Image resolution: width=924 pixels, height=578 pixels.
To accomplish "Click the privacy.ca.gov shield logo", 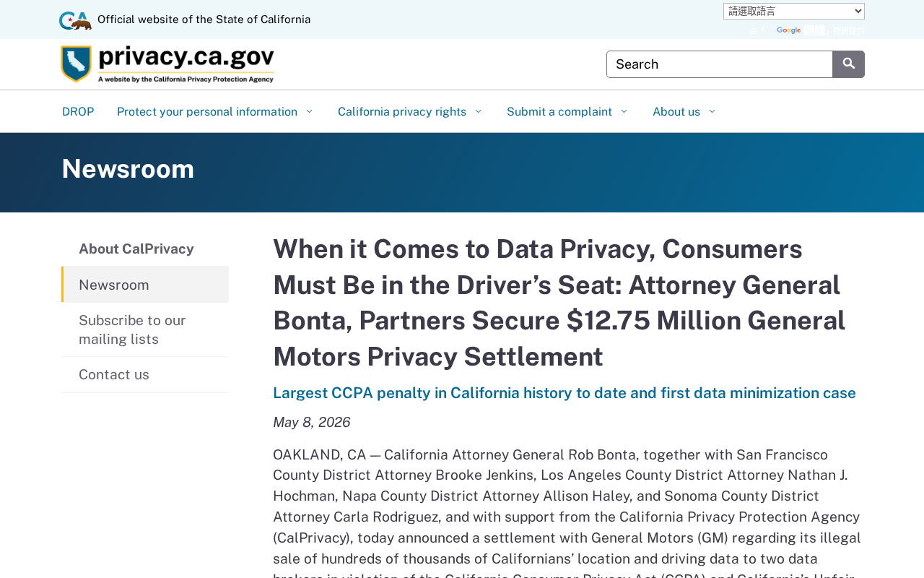I will [76, 64].
